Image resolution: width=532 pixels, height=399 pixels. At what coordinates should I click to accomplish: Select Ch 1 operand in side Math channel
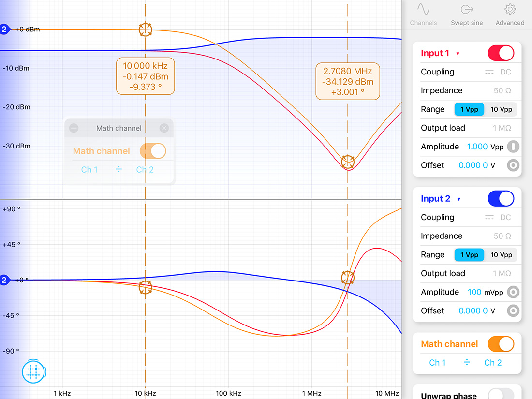437,363
